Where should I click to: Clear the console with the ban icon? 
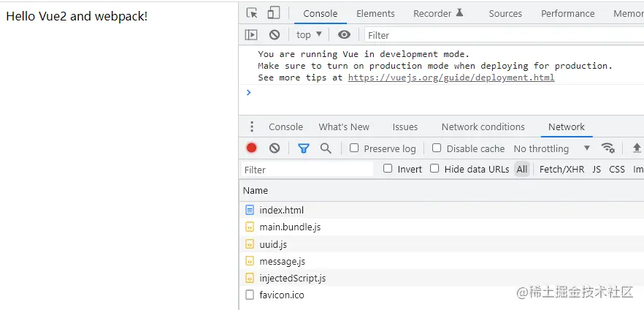[275, 35]
